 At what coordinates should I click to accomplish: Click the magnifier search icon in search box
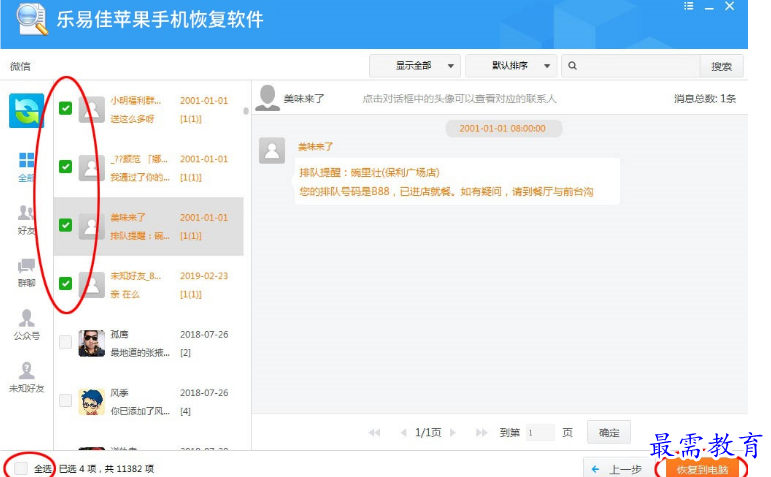[572, 65]
